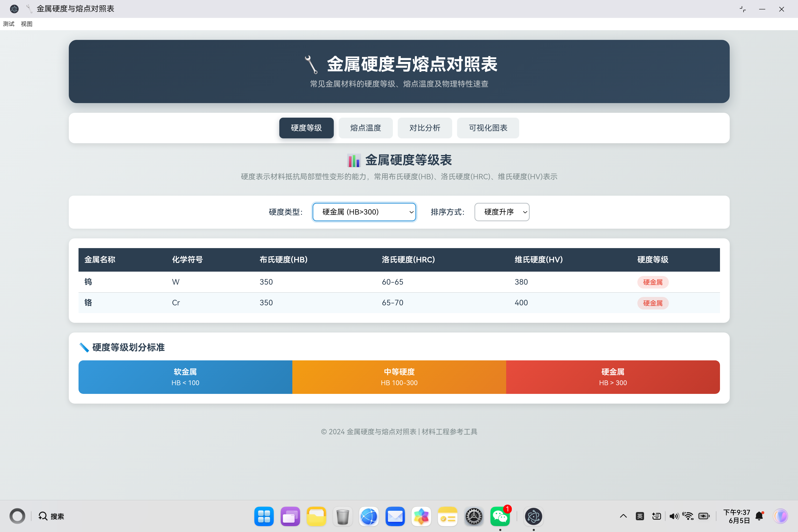798x532 pixels.
Task: Open the 测试 menu
Action: point(9,24)
